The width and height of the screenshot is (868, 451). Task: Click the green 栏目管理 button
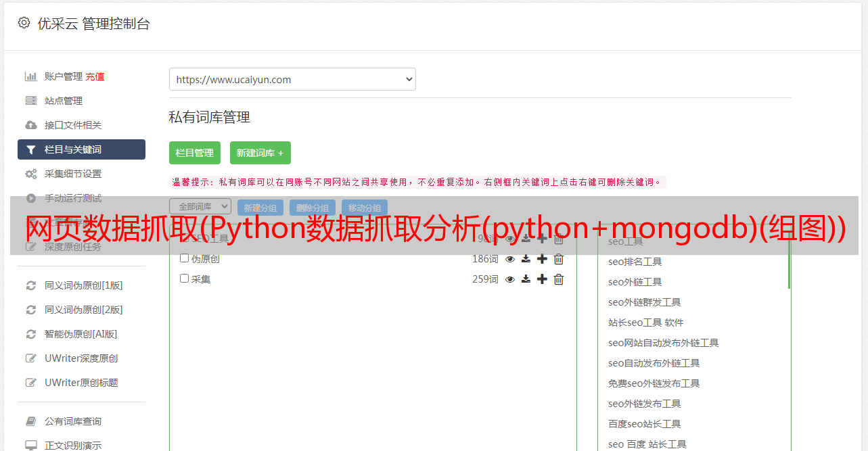195,153
